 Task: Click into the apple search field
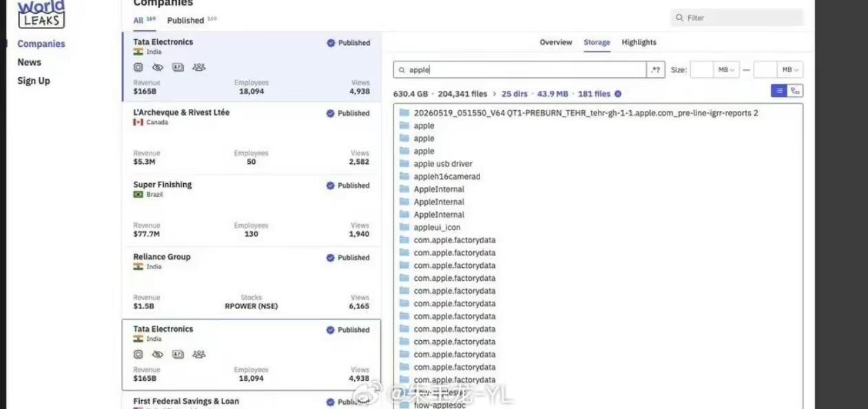click(520, 70)
